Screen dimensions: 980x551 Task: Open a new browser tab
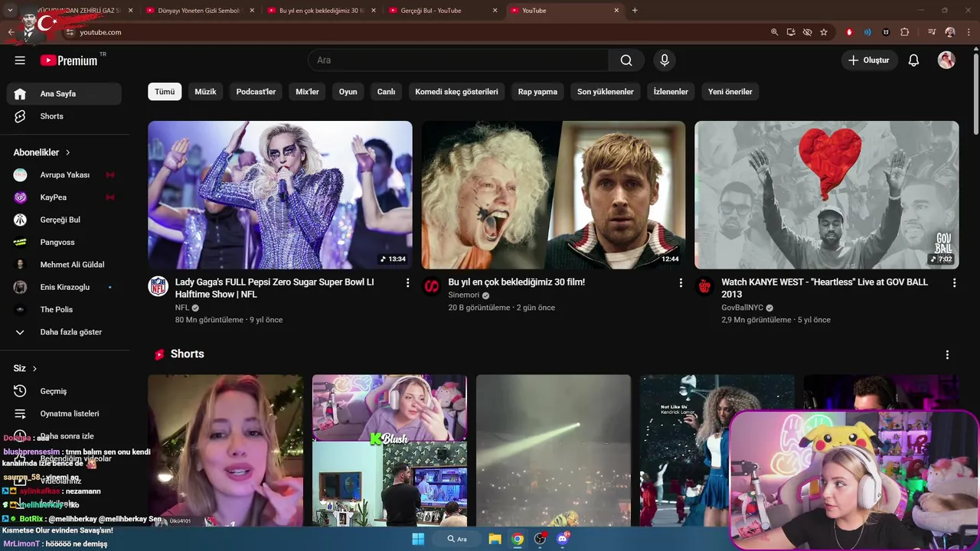[635, 11]
